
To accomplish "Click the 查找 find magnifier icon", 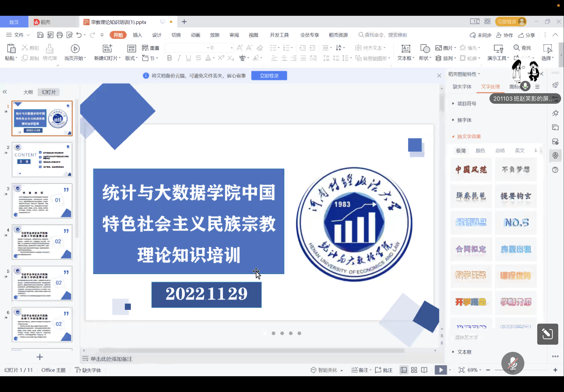I will click(516, 48).
